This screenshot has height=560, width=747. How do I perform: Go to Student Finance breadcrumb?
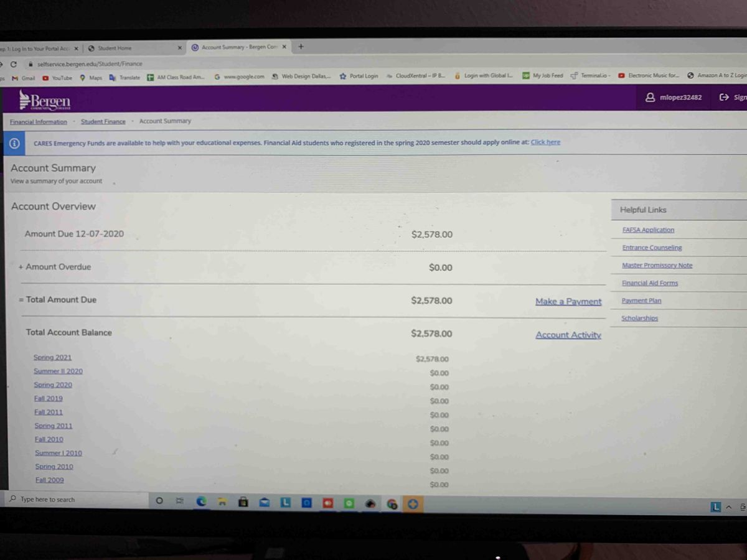pos(103,121)
